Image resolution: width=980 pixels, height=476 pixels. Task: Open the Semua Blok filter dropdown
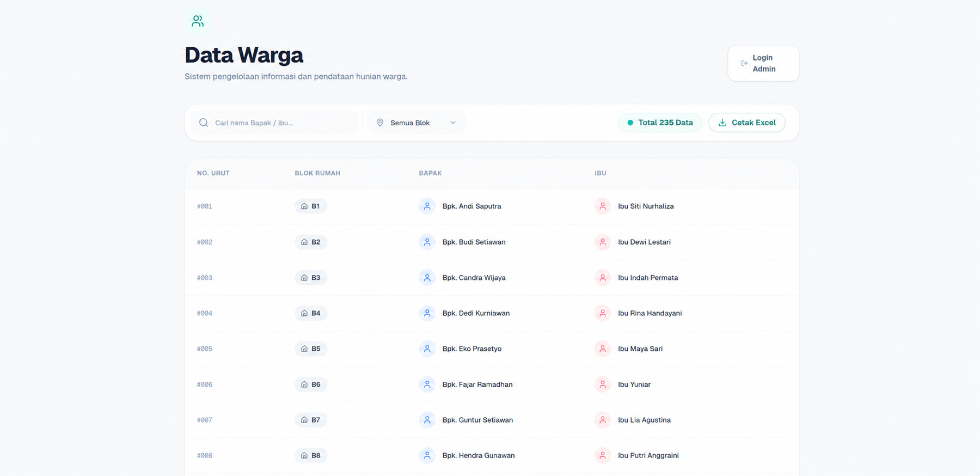[x=416, y=123]
